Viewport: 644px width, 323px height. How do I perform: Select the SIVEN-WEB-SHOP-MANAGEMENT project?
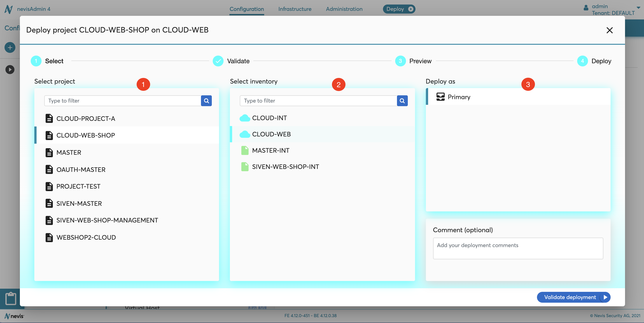click(107, 220)
